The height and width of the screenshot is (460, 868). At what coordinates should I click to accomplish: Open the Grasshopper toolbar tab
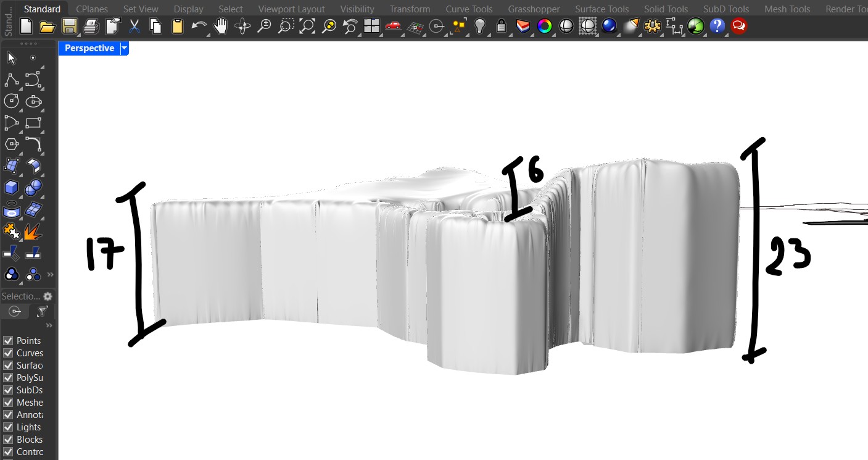click(534, 9)
